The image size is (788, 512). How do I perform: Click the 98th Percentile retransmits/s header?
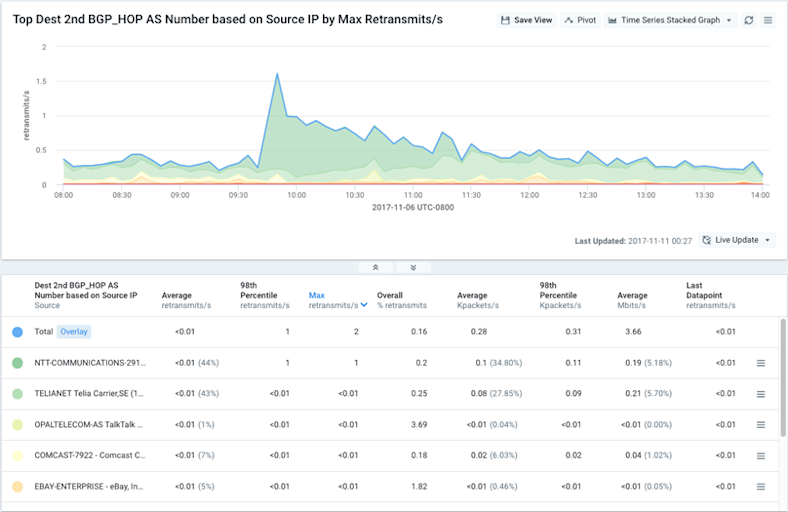pos(265,295)
